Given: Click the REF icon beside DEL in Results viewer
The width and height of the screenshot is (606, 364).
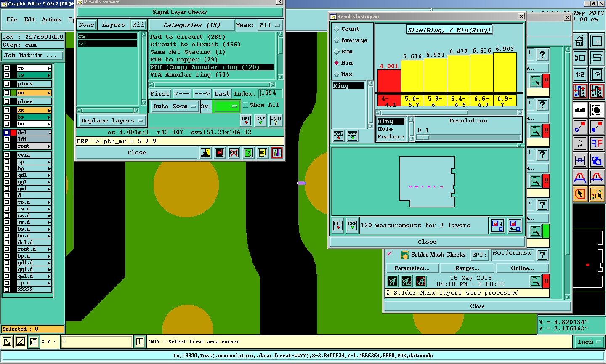Looking at the screenshot, I should pos(260,120).
